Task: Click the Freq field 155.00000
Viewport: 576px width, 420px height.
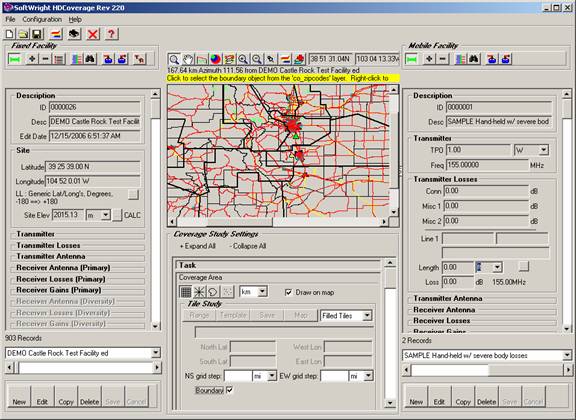Action: click(x=487, y=165)
